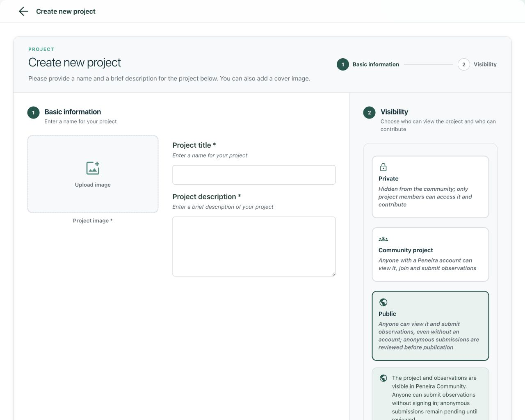Click the 'Please provide a name' intro sentence
The image size is (525, 420).
pos(169,78)
